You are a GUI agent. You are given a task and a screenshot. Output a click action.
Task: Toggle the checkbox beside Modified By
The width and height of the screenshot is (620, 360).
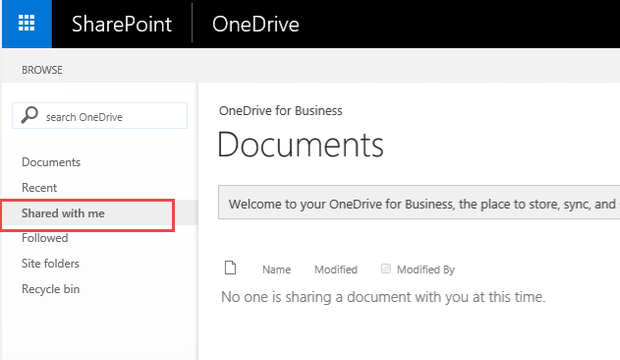(386, 269)
